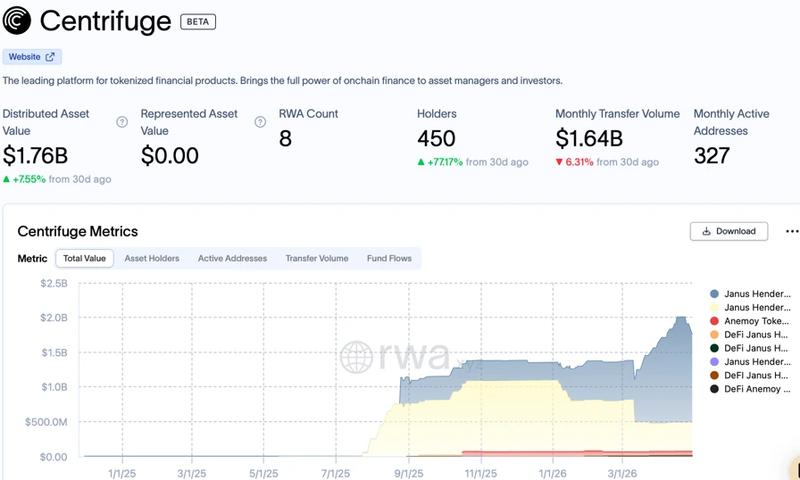Select the Total Value metric tab
Viewport: 800px width, 480px height.
click(84, 258)
